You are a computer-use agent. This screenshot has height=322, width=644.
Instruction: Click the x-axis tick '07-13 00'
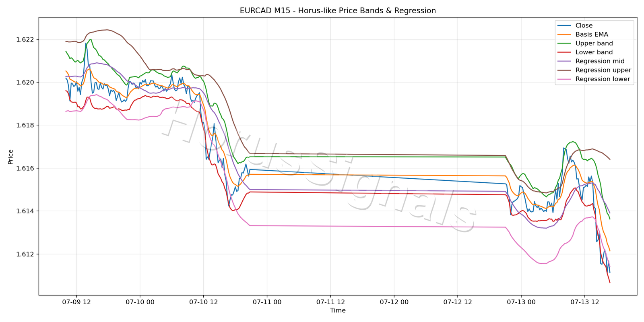[521, 302]
